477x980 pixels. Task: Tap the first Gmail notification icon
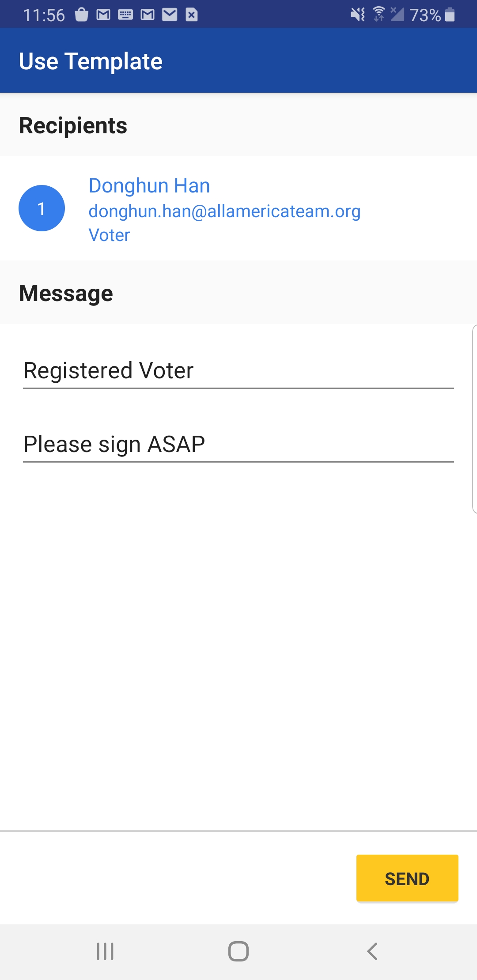click(103, 15)
